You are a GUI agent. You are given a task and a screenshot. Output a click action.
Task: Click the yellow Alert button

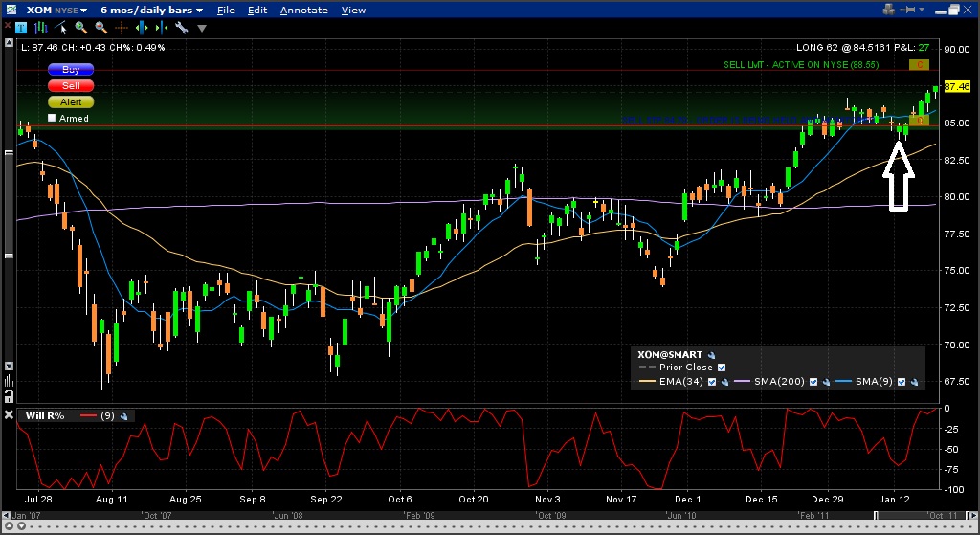point(71,101)
